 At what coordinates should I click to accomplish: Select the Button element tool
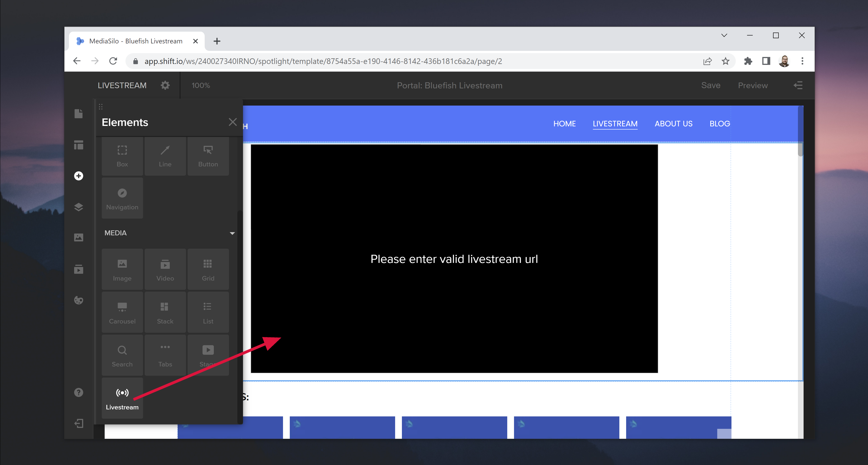(x=208, y=156)
